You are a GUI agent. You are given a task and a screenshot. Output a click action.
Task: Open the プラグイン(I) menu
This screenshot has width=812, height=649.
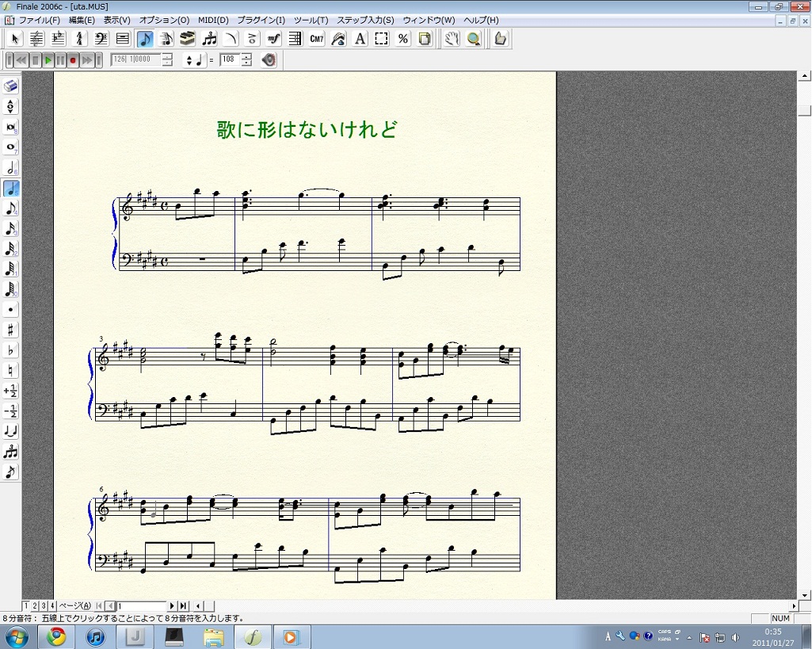click(261, 20)
